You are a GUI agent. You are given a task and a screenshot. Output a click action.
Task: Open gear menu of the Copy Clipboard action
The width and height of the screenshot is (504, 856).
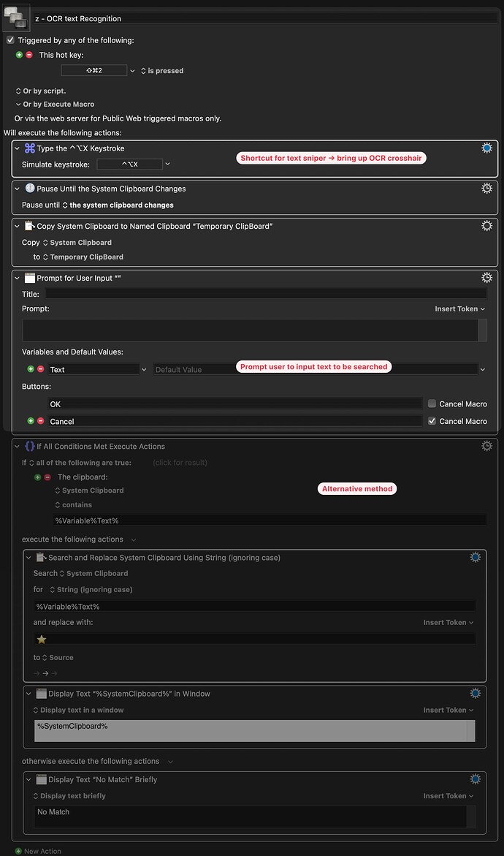487,225
